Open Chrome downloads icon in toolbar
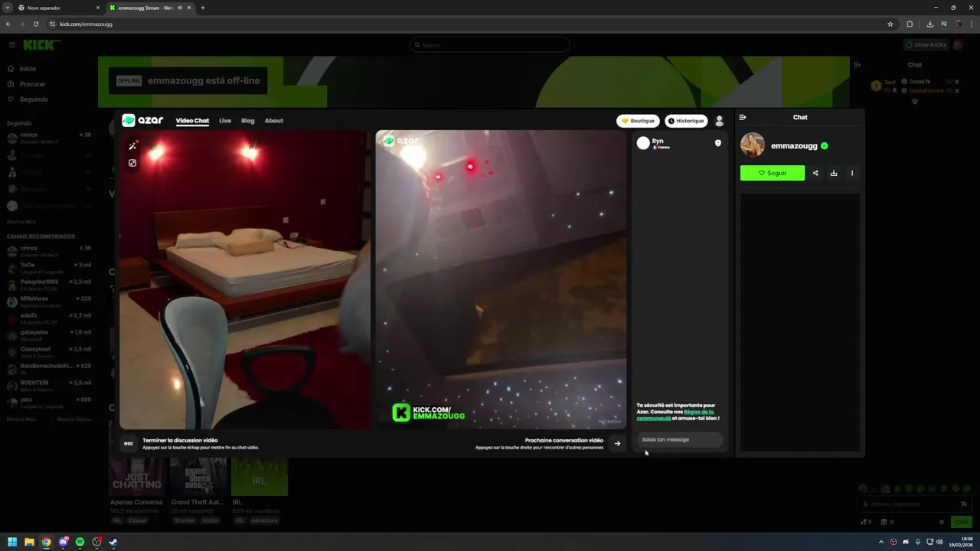The height and width of the screenshot is (551, 980). pyautogui.click(x=930, y=24)
